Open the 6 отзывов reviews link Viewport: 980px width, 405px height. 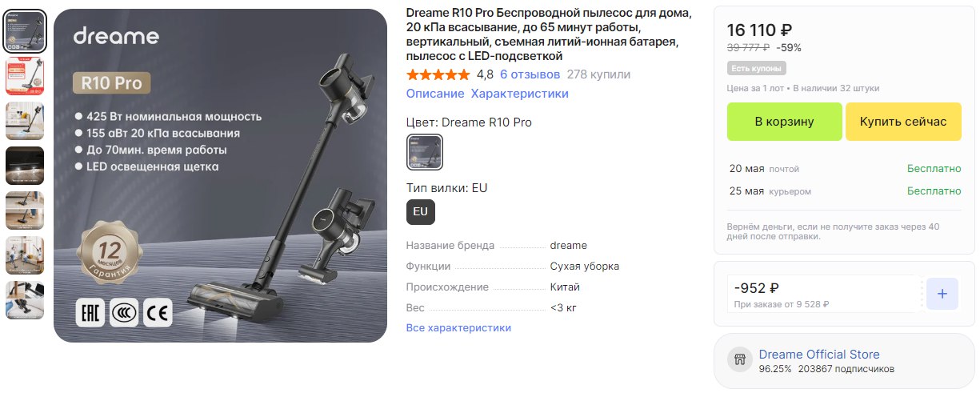tap(530, 74)
